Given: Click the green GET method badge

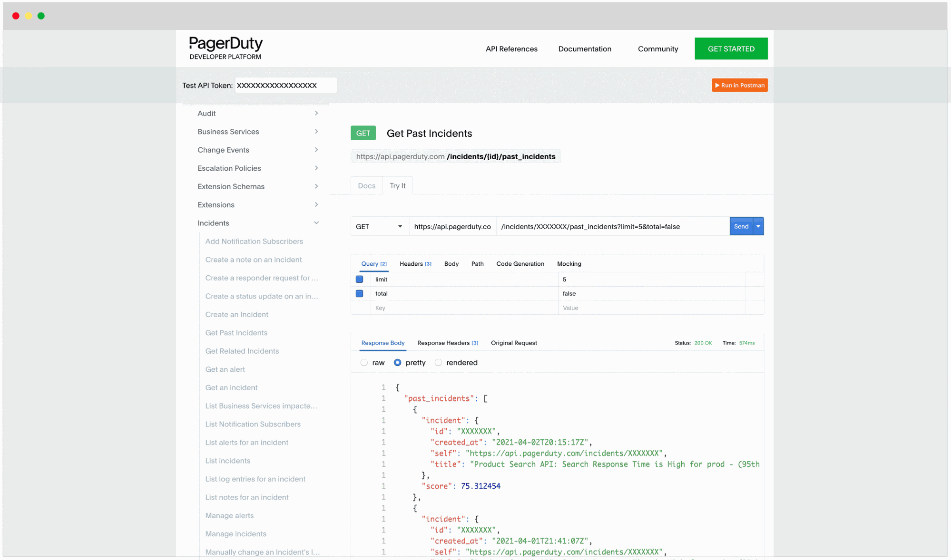Looking at the screenshot, I should pyautogui.click(x=363, y=133).
